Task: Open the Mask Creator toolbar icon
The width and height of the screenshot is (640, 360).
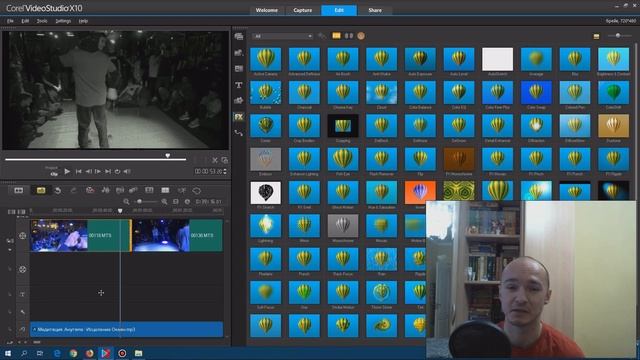Action: click(x=197, y=191)
